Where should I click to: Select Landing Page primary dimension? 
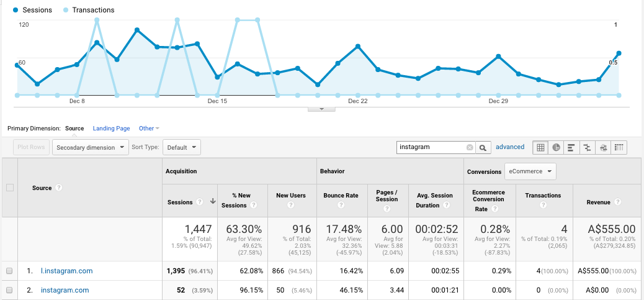(111, 128)
